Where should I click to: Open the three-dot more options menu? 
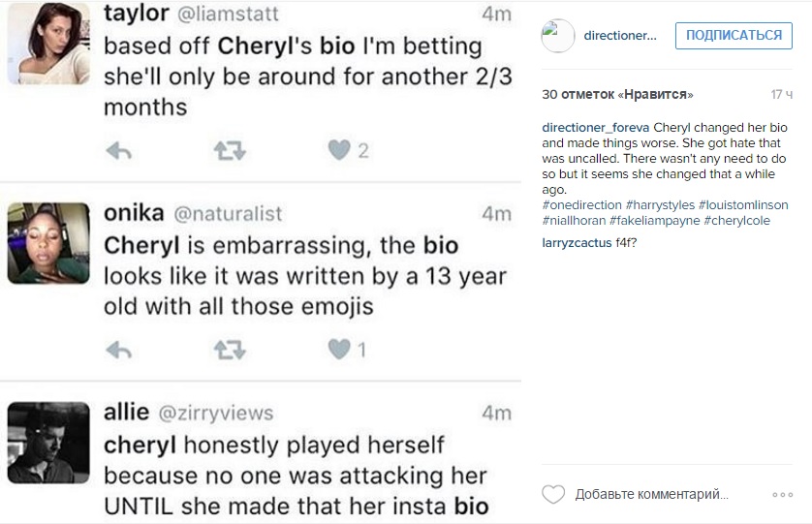point(783,495)
